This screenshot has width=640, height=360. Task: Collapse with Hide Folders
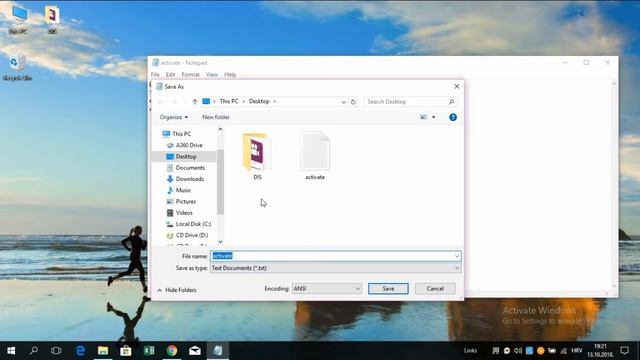coord(177,290)
